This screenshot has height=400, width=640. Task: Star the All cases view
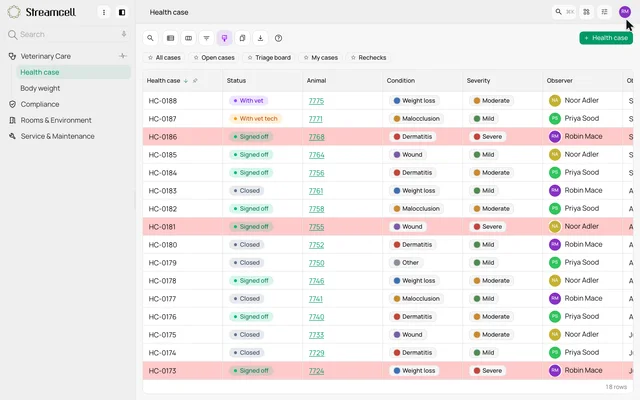(x=150, y=58)
